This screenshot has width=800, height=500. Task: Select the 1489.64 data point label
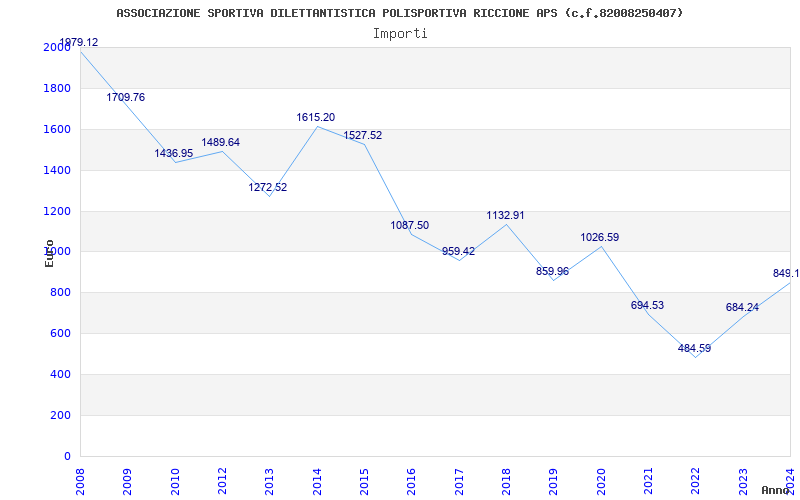(x=220, y=142)
